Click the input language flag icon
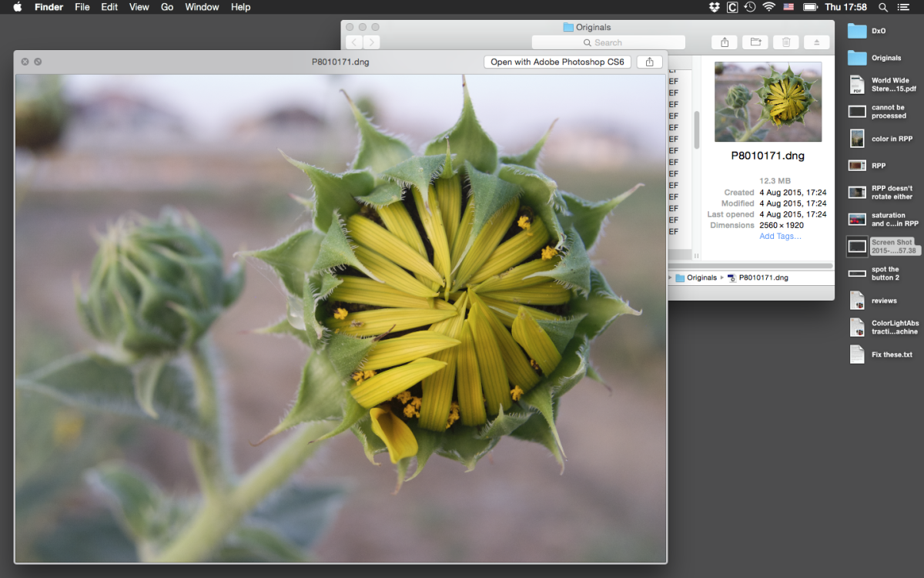The image size is (924, 578). 788,7
